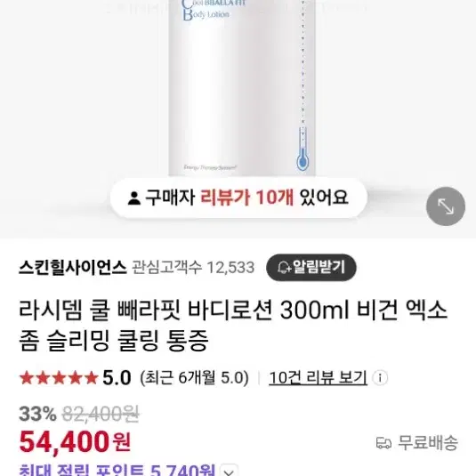
Task: Tap the 최근 6개월 5.0 rating text
Action: click(194, 378)
